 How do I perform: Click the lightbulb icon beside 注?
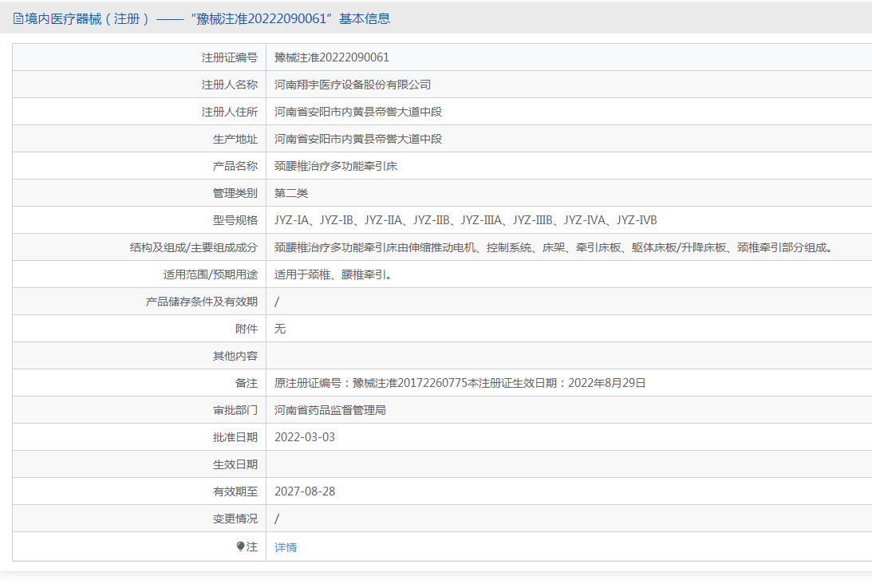coord(241,547)
